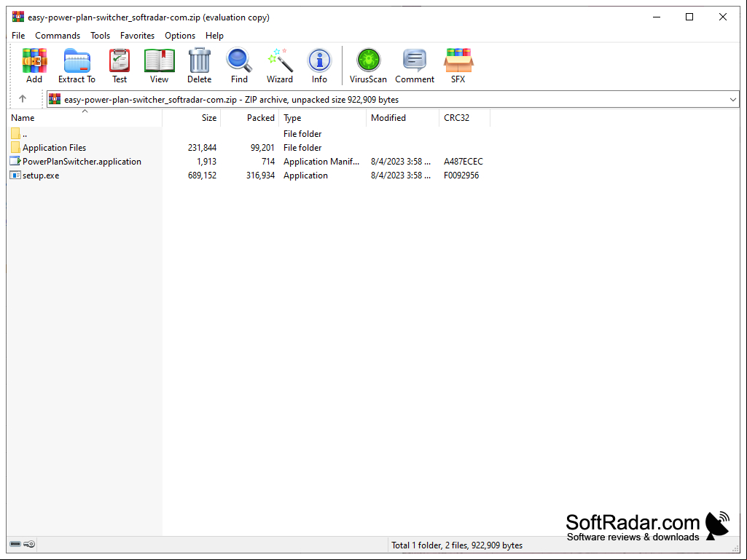Go up one folder level arrow
747x560 pixels.
[x=23, y=98]
